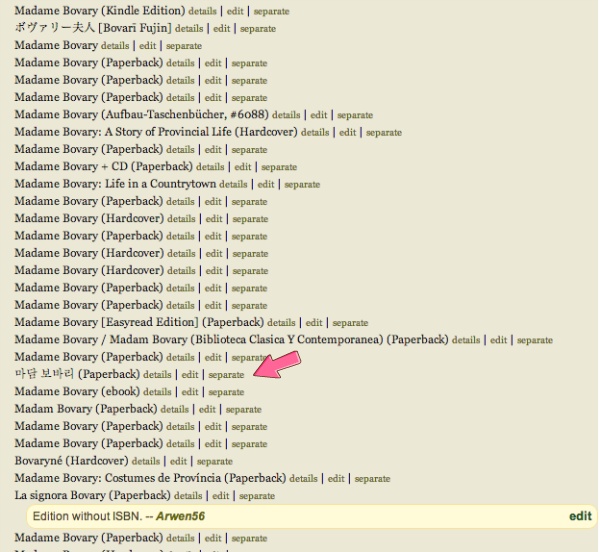The width and height of the screenshot is (600, 552).
Task: Edit the La signora Bovary edition
Action: pyautogui.click(x=220, y=496)
